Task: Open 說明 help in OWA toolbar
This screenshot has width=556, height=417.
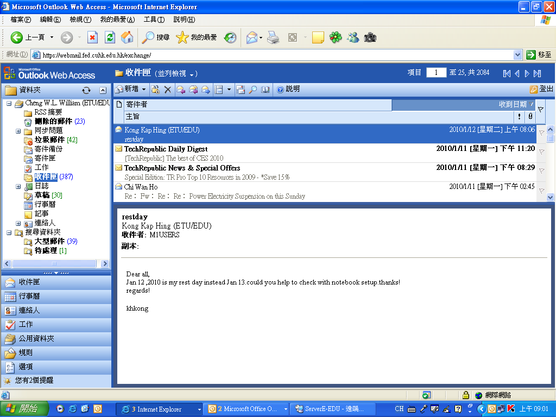Action: pos(288,89)
